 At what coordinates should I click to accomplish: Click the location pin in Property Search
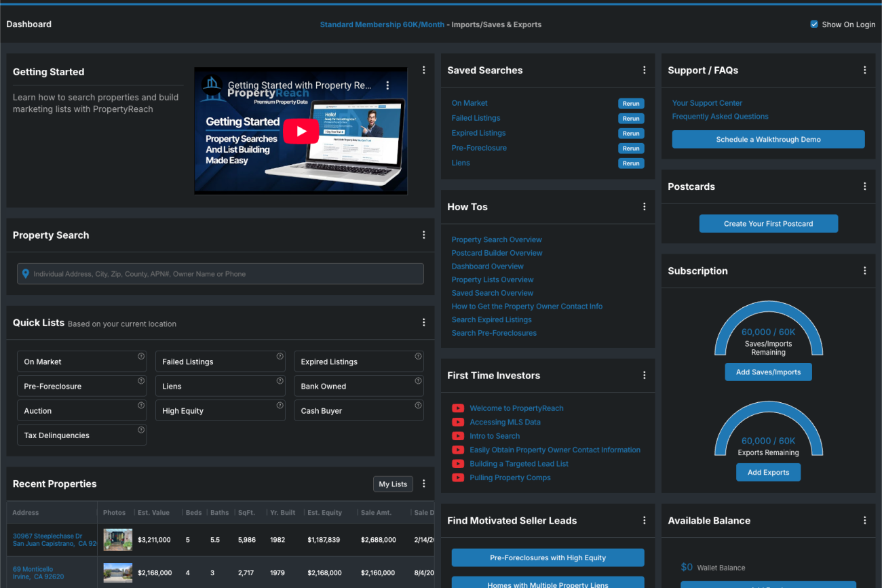click(x=26, y=274)
